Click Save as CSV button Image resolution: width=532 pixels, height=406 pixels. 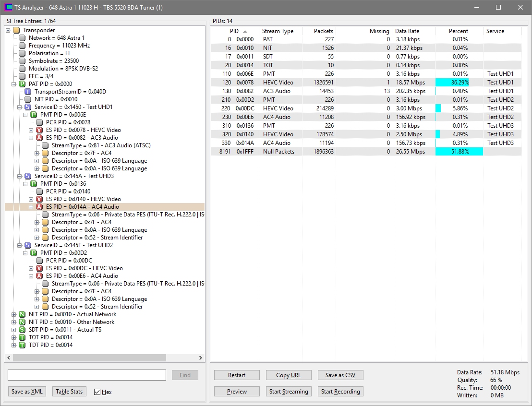(x=340, y=375)
